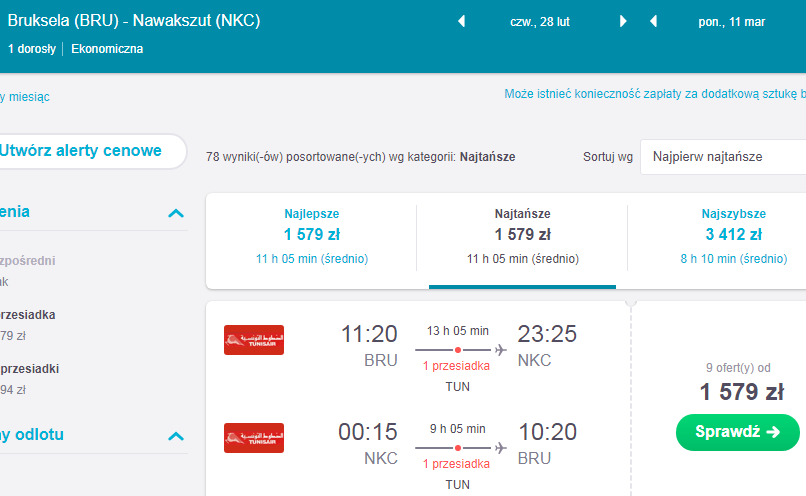Click return stopover red dot marker

point(457,448)
